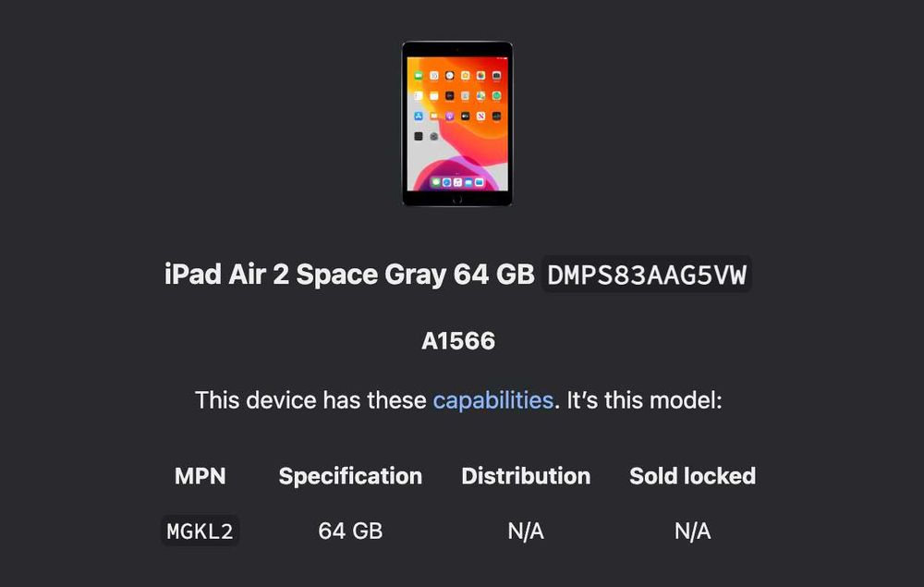Click the A1566 model number

[458, 341]
